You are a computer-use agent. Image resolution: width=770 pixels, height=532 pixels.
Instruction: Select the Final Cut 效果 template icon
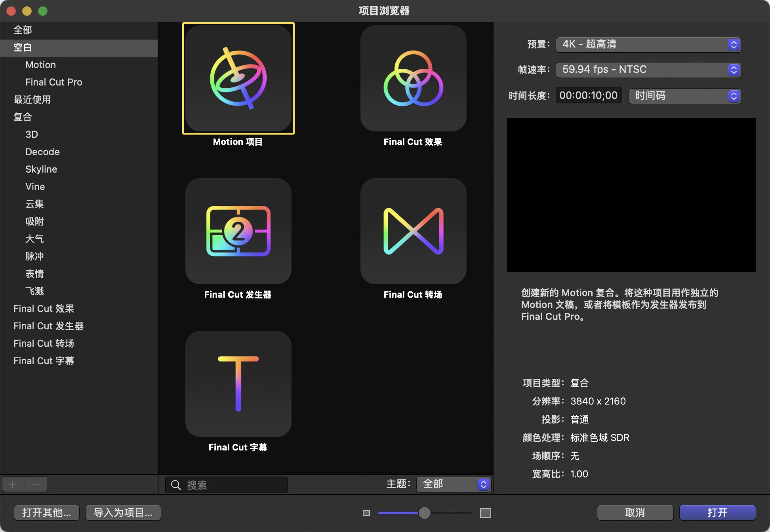pyautogui.click(x=413, y=78)
